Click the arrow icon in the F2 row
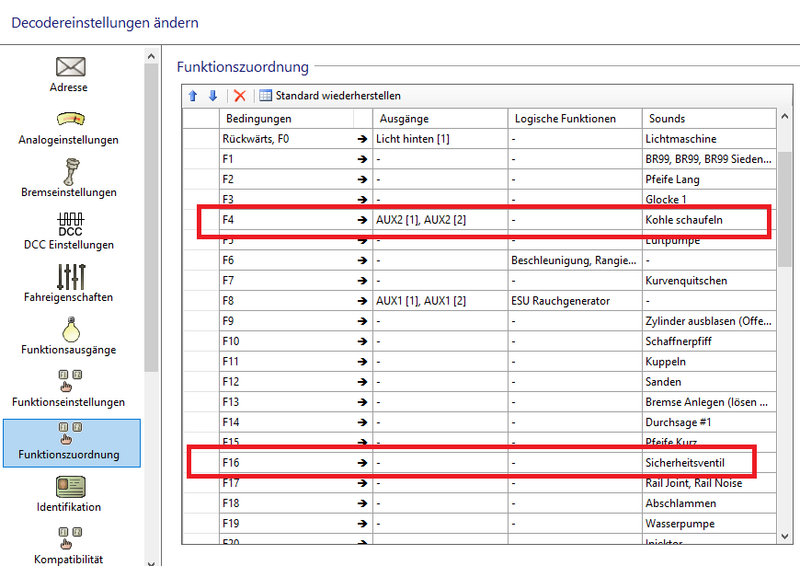 click(x=362, y=180)
